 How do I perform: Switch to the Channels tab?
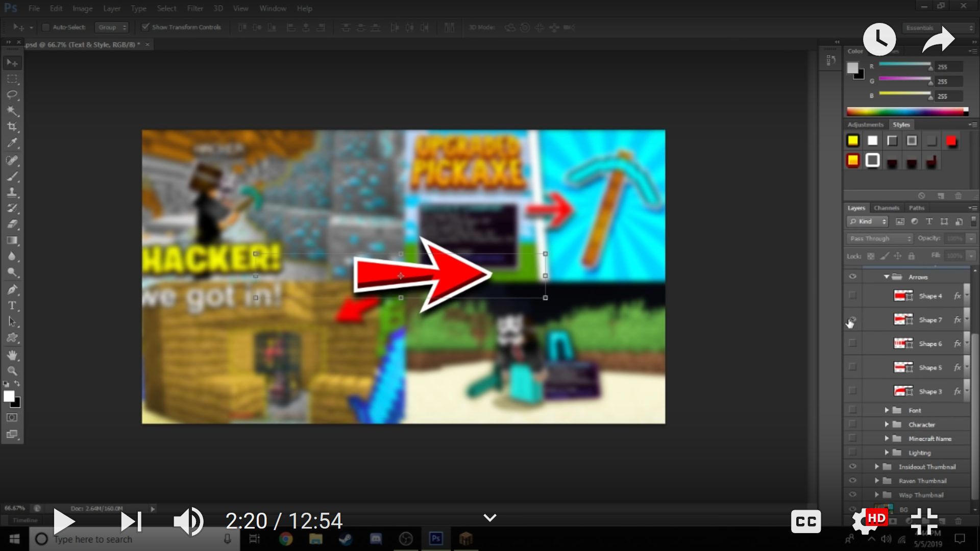pos(887,208)
